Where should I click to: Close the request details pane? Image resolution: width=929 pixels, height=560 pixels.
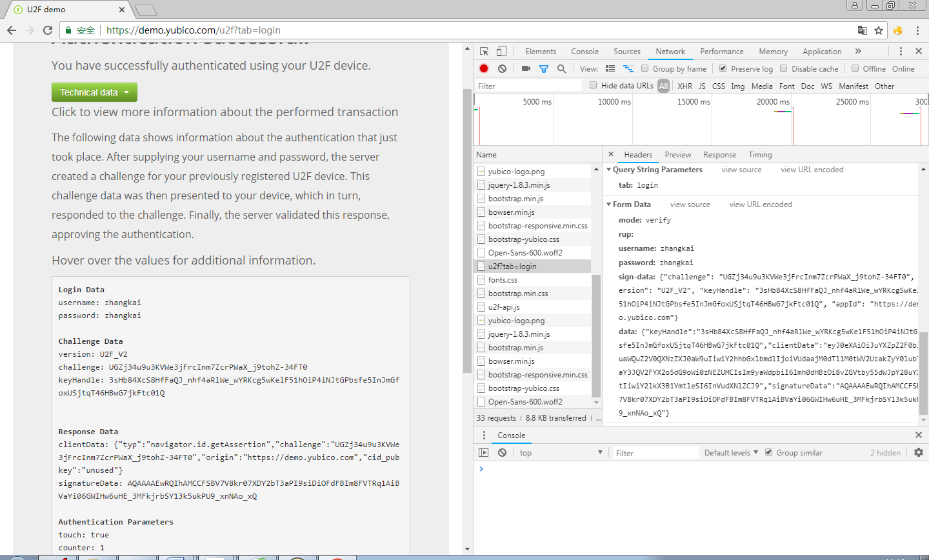point(611,154)
